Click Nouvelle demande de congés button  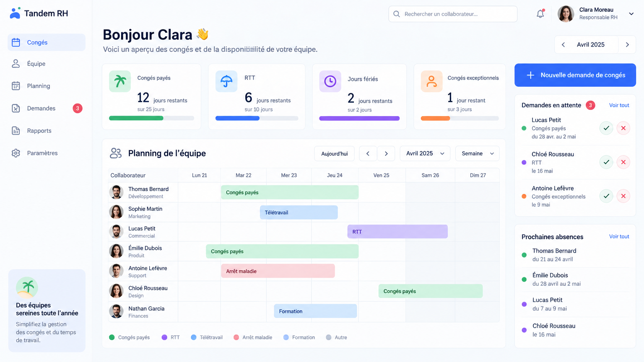(x=575, y=75)
